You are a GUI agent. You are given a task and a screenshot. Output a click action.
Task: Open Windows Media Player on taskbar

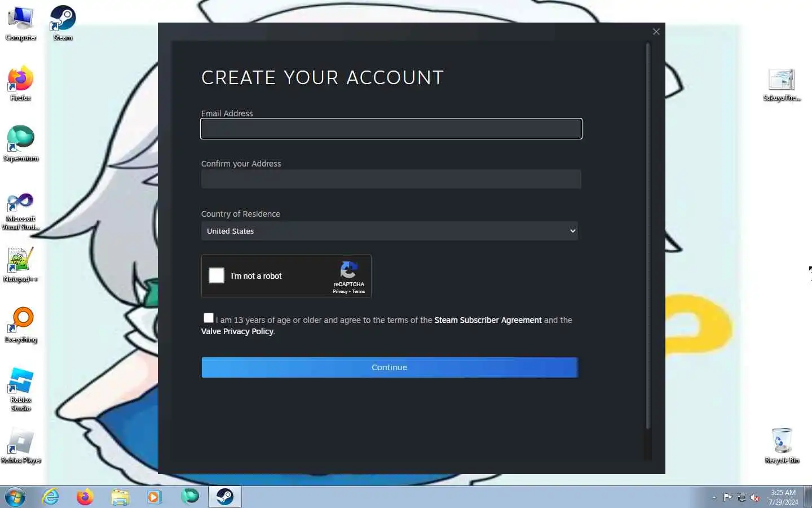pyautogui.click(x=154, y=497)
